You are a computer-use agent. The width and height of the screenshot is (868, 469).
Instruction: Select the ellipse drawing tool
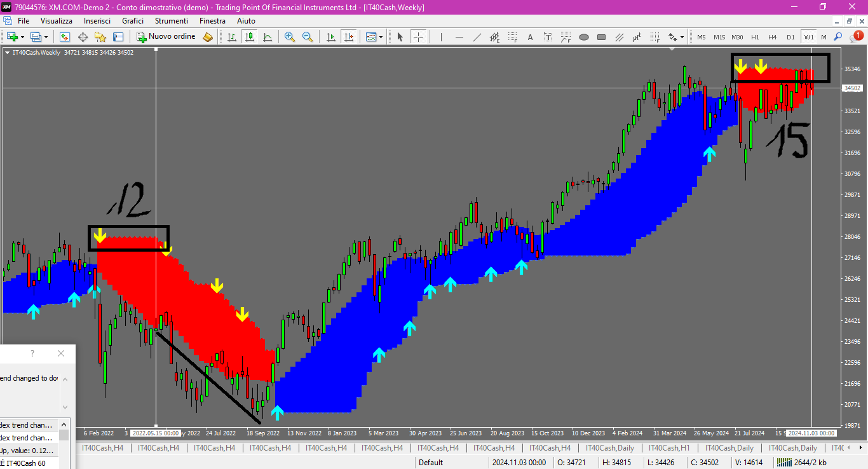pos(584,37)
